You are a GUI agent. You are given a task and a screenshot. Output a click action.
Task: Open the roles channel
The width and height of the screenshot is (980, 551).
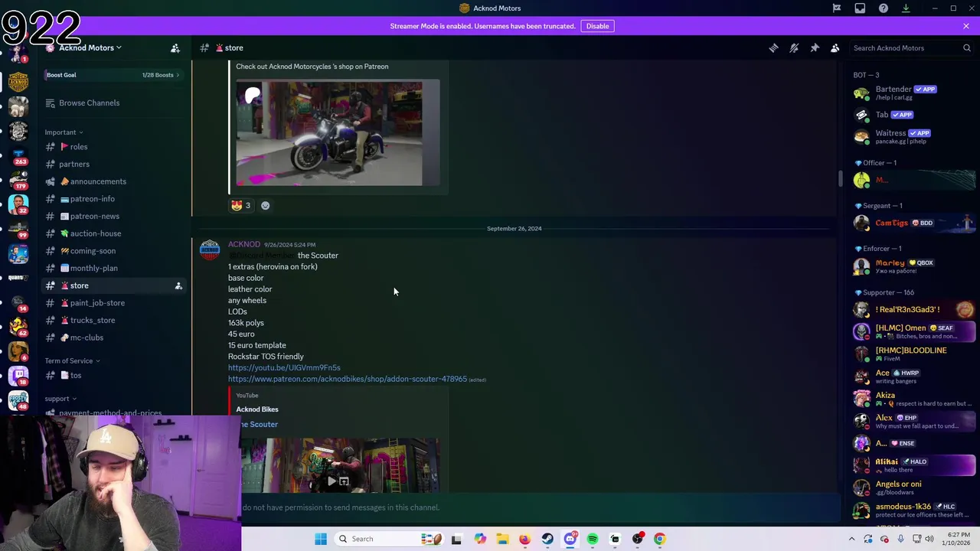click(113, 147)
